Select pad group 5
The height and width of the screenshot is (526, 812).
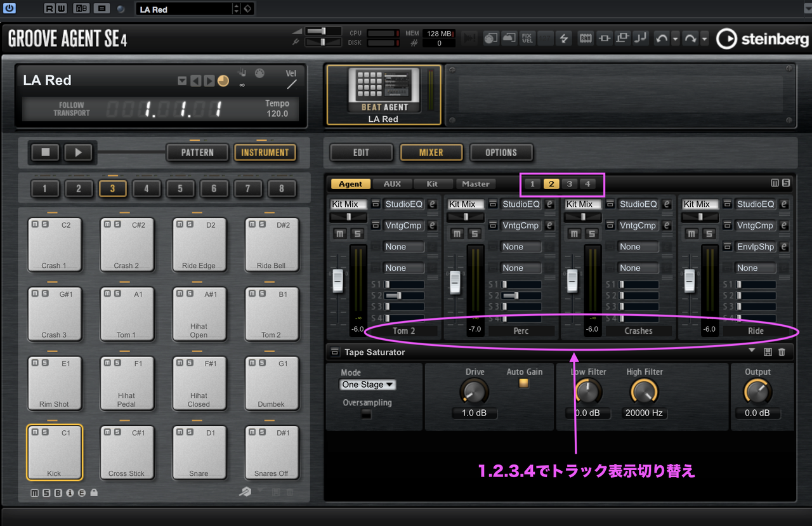(180, 188)
